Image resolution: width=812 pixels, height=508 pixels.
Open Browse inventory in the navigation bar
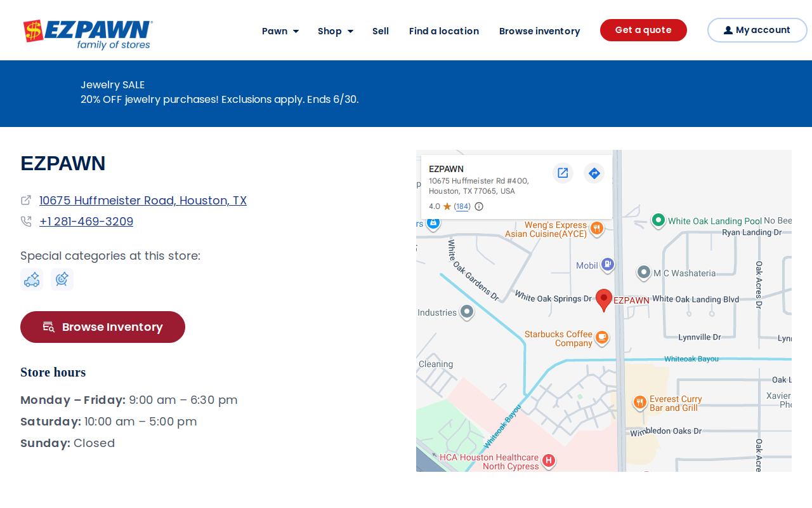tap(539, 31)
